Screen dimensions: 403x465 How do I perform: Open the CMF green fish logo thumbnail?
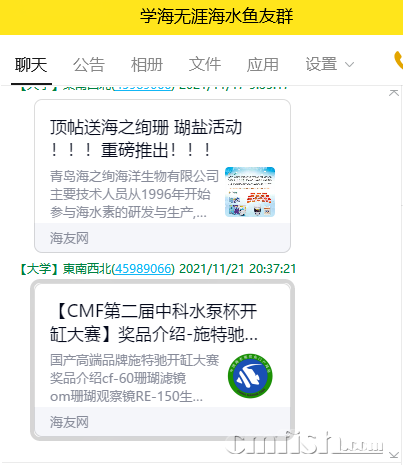(250, 376)
